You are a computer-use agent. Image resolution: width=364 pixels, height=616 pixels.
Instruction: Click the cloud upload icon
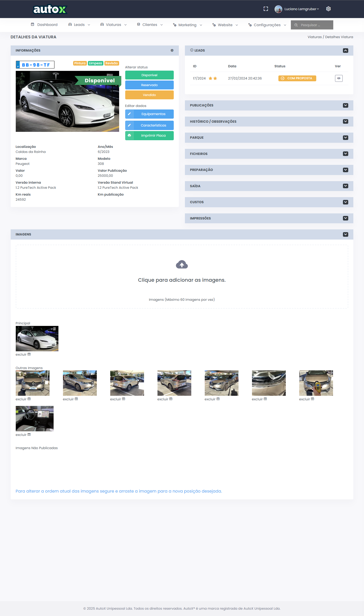pyautogui.click(x=182, y=264)
